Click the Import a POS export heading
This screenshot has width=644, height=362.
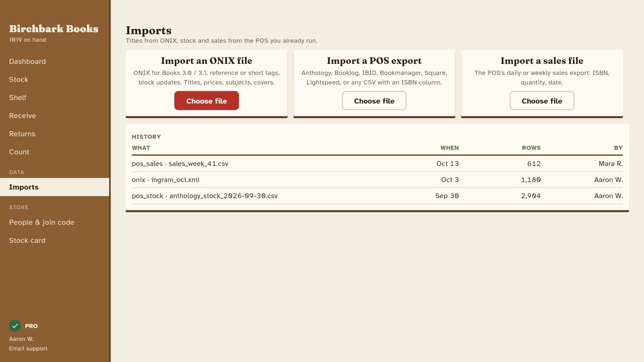point(374,61)
